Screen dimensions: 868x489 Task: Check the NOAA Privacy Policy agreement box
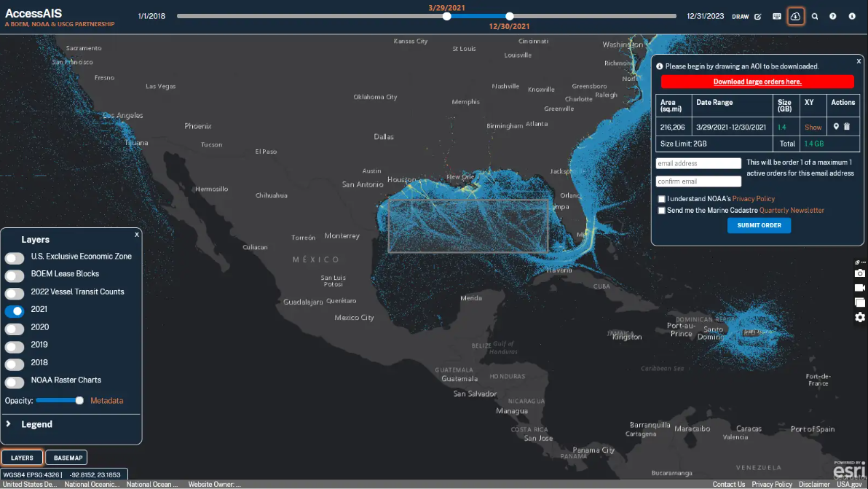click(661, 199)
